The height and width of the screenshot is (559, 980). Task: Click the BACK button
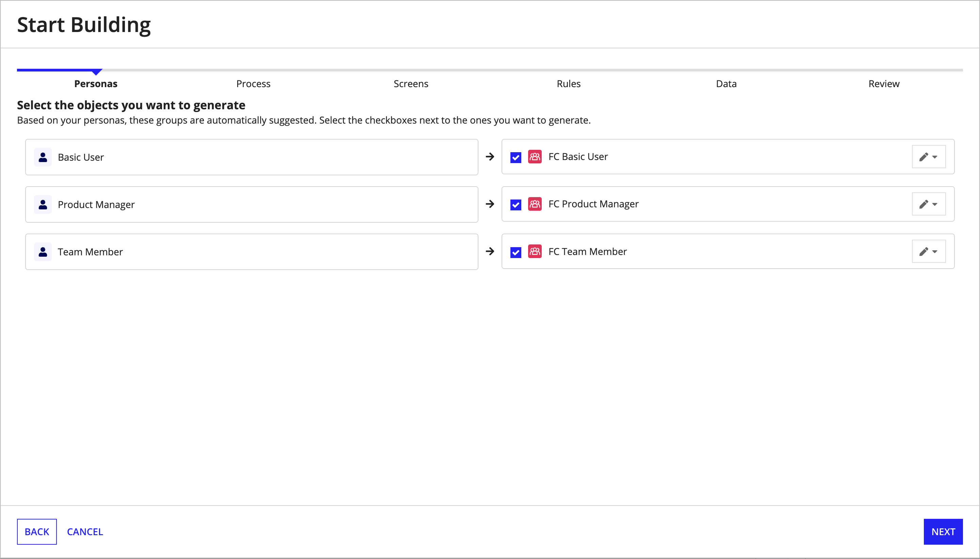pyautogui.click(x=37, y=532)
